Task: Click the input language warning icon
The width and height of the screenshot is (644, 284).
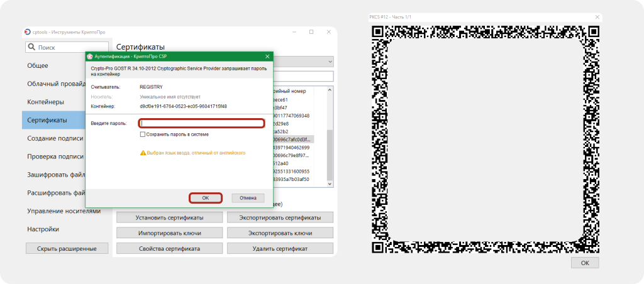Action: [x=143, y=153]
